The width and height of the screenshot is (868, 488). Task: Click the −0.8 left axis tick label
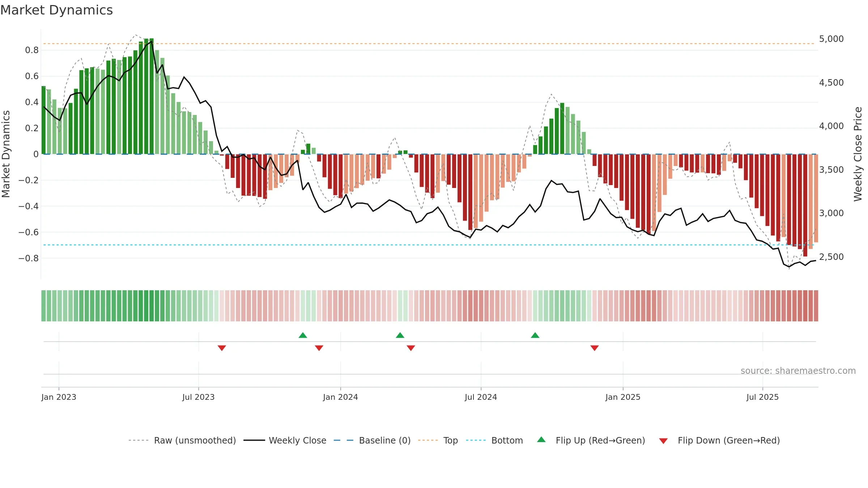click(x=29, y=258)
